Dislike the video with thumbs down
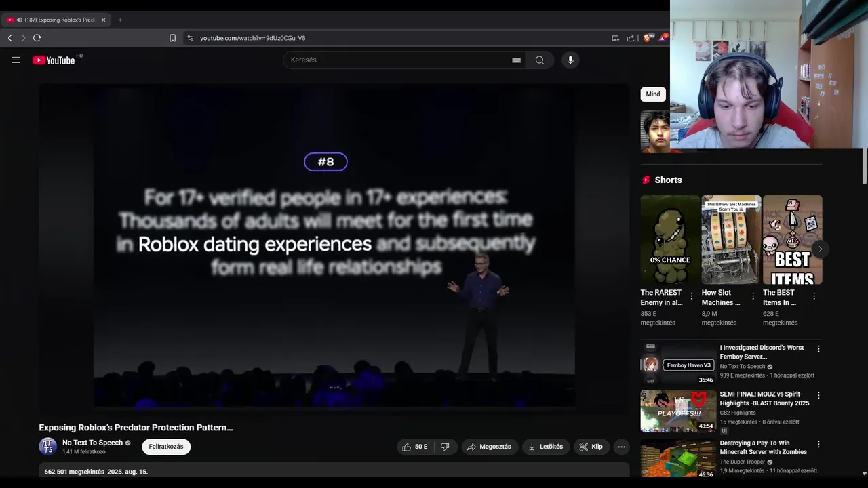The width and height of the screenshot is (868, 488). click(x=446, y=447)
